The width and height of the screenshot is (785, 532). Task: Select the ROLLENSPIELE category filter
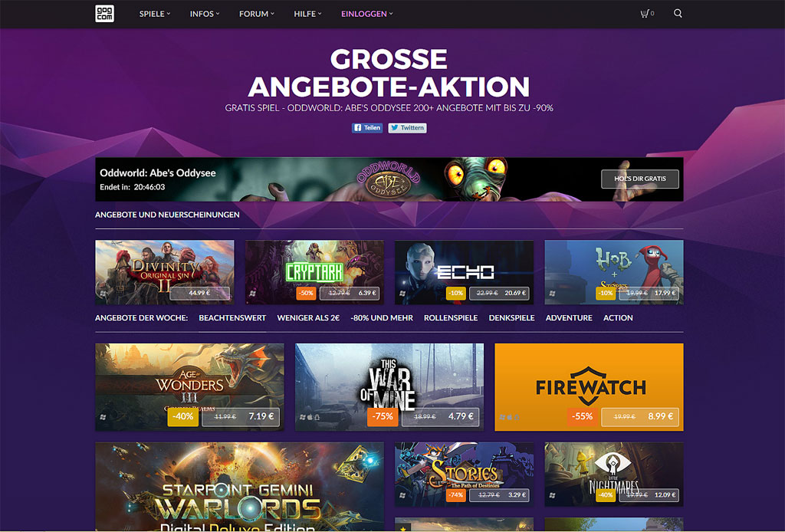coord(451,318)
